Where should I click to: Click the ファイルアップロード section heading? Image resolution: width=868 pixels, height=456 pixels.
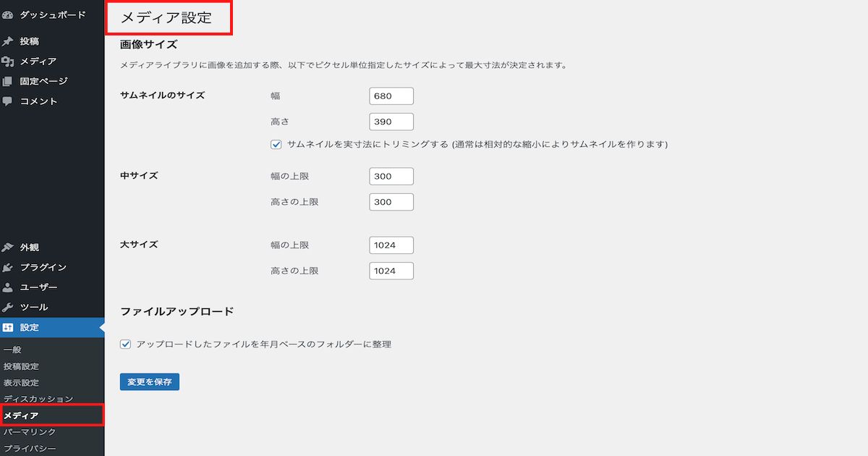point(177,311)
